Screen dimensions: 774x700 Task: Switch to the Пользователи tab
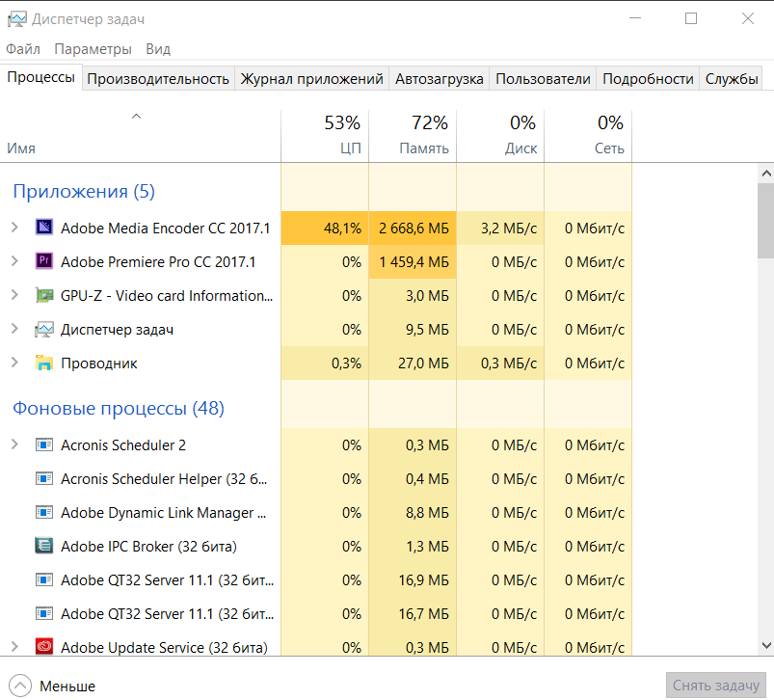click(543, 79)
